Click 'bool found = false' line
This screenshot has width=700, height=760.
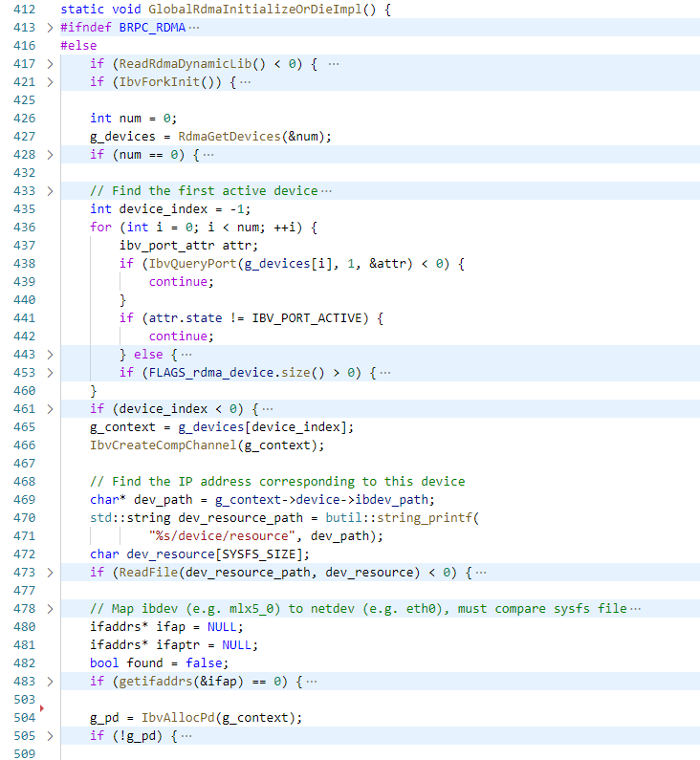click(x=159, y=663)
